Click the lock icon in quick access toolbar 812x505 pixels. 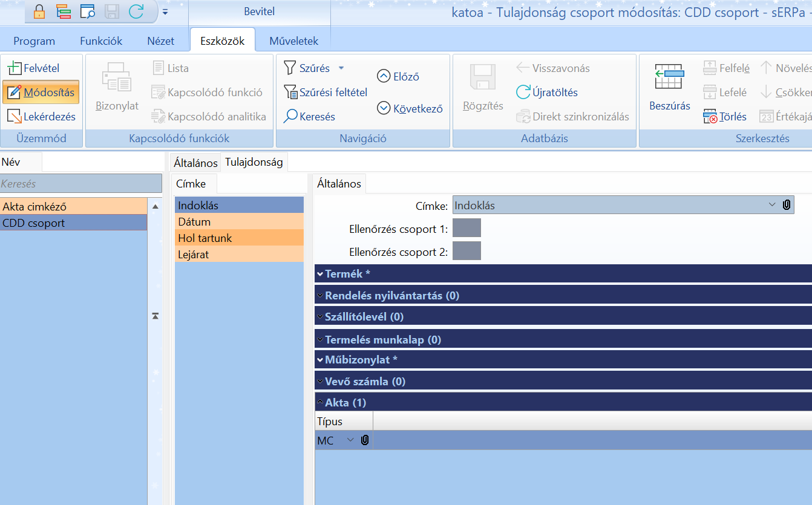click(x=39, y=11)
